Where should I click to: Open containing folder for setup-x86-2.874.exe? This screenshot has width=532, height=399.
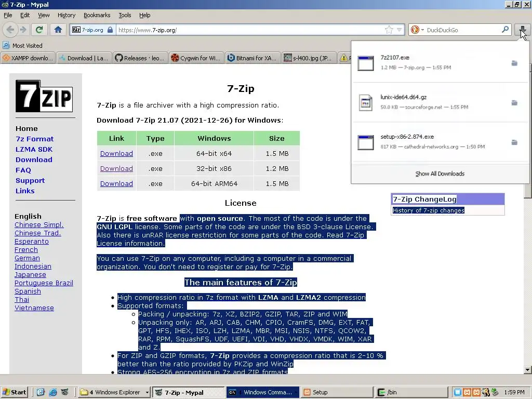[x=514, y=142]
